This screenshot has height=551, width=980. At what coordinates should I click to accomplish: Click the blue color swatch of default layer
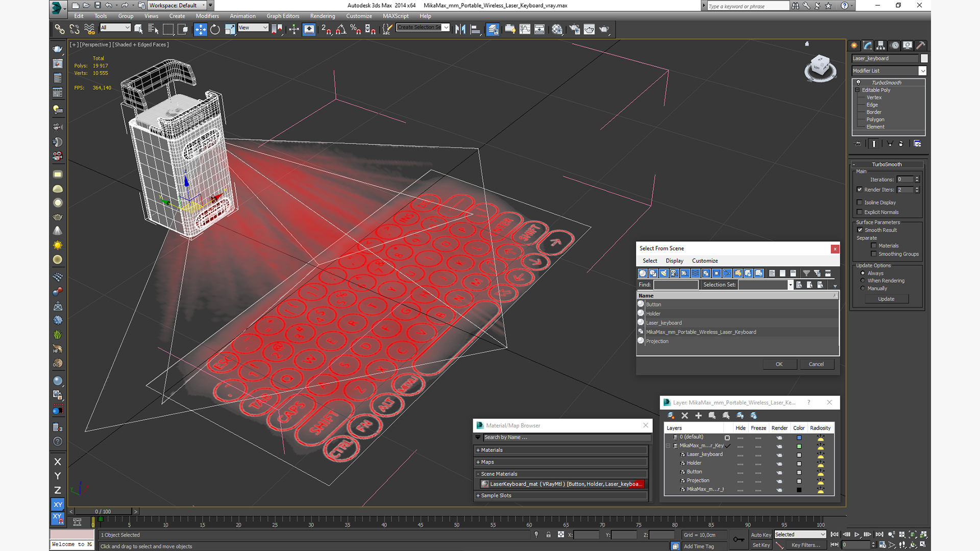799,437
